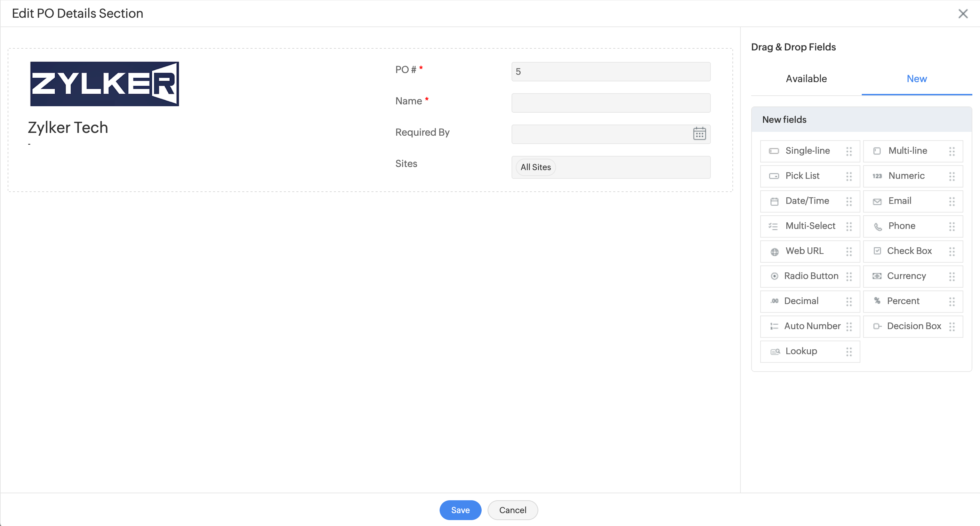This screenshot has height=526, width=980.
Task: Click the PO # input field
Action: point(611,72)
